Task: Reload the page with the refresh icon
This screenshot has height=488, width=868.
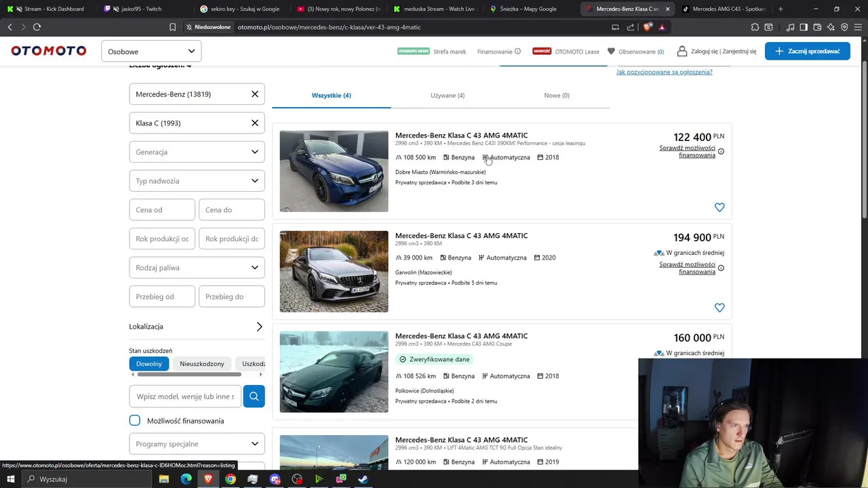Action: click(37, 27)
